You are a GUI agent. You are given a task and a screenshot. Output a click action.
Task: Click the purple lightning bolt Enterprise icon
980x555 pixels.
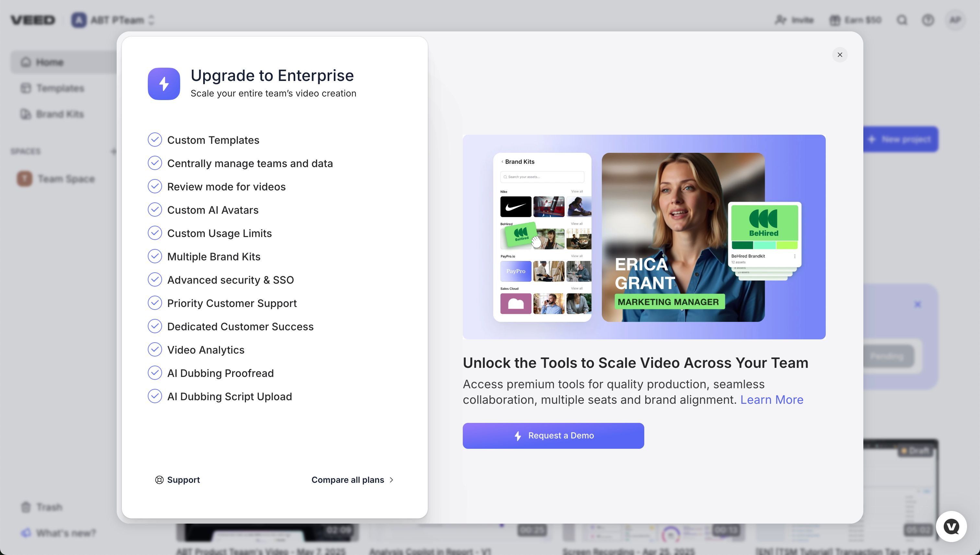click(164, 84)
